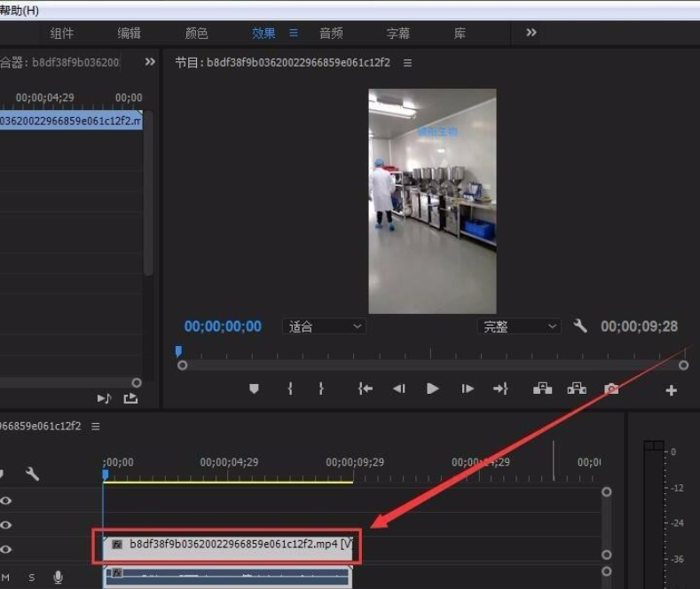Click the Play button in program monitor
Viewport: 700px width, 589px height.
[x=432, y=389]
